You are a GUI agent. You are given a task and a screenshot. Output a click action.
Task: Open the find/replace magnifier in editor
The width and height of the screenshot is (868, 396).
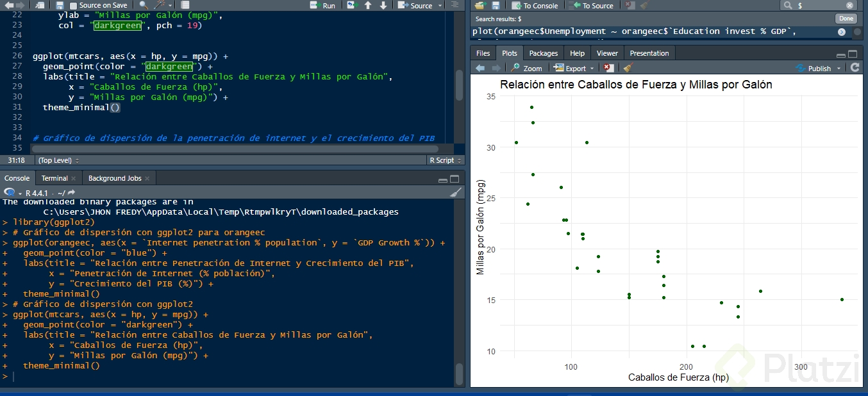[x=144, y=5]
